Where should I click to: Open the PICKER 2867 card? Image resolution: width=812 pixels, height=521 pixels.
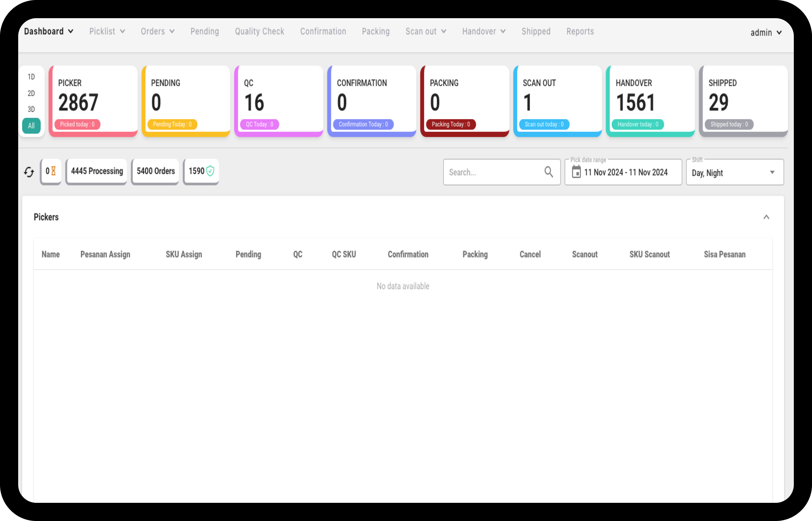point(93,101)
